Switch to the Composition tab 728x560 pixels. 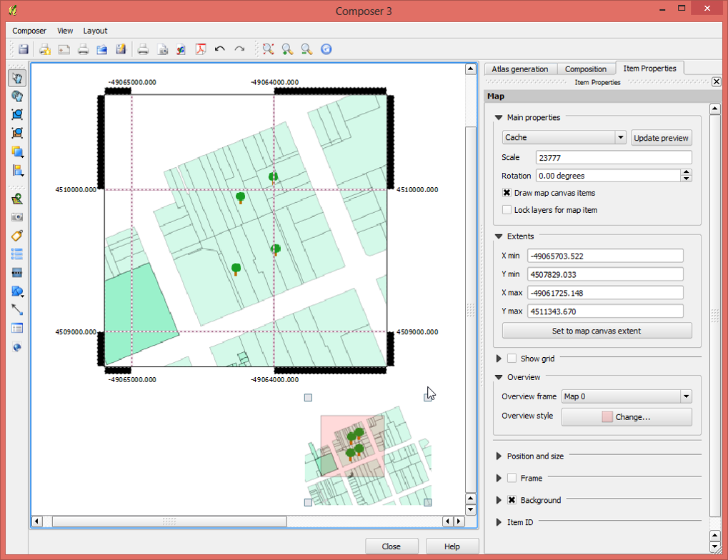pyautogui.click(x=585, y=69)
